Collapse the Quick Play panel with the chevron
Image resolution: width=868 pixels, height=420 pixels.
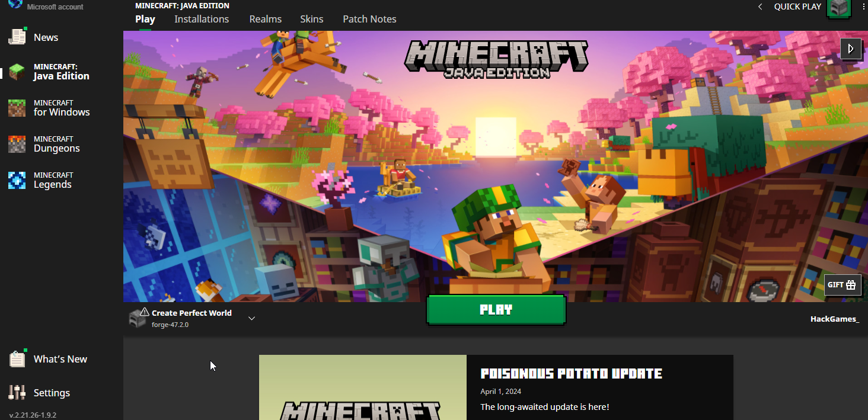click(759, 7)
